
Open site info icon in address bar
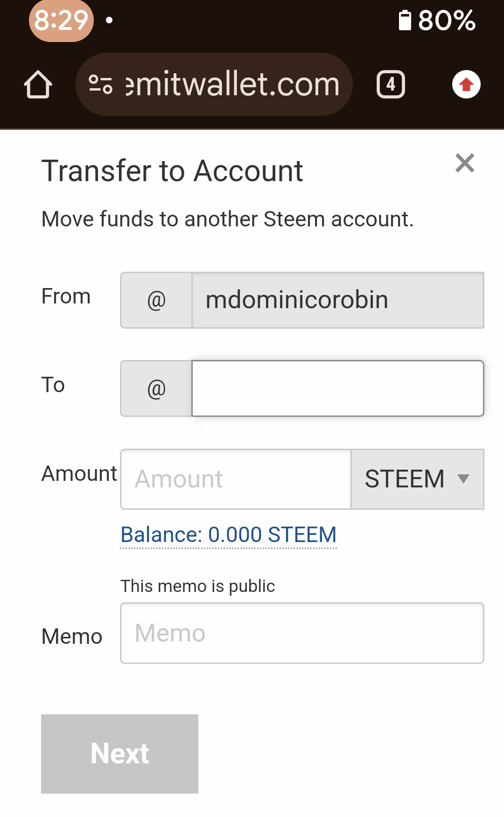tap(101, 85)
